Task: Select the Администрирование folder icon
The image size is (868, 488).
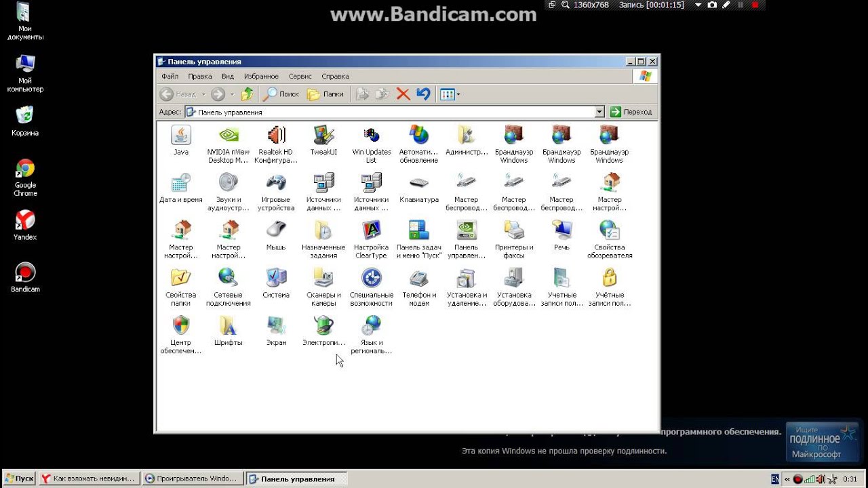Action: pos(467,141)
